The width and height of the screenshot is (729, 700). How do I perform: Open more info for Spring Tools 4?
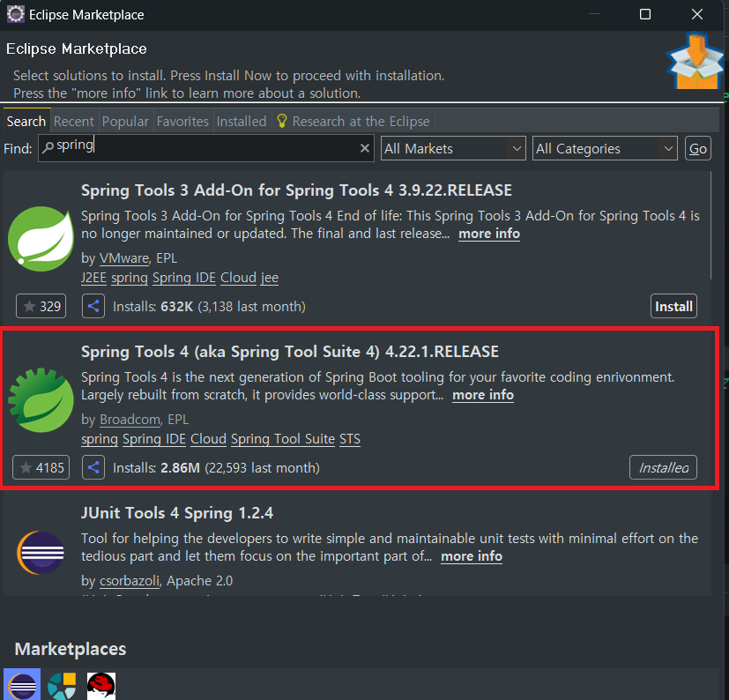coord(483,395)
